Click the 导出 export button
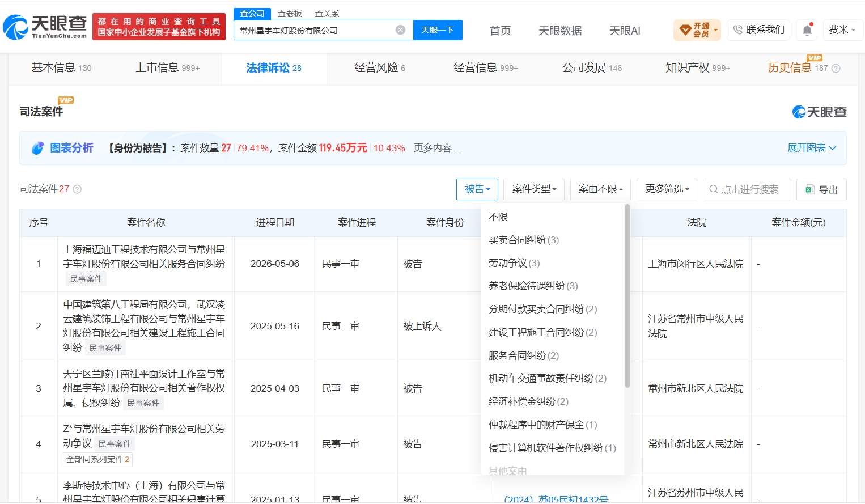The image size is (865, 504). pos(821,189)
